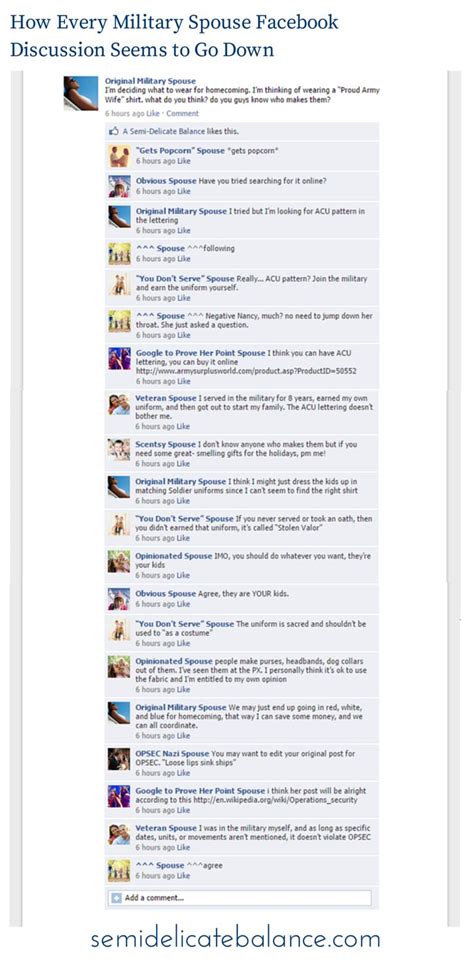Like the original post about homecoming shirt
Image resolution: width=474 pixels, height=967 pixels.
153,113
